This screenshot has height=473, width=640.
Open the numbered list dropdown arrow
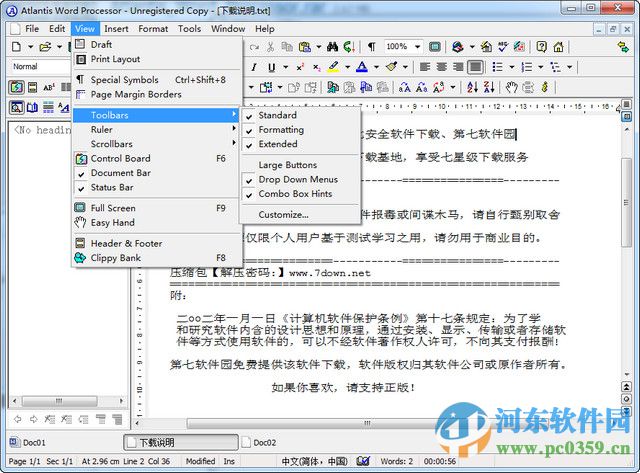[541, 67]
